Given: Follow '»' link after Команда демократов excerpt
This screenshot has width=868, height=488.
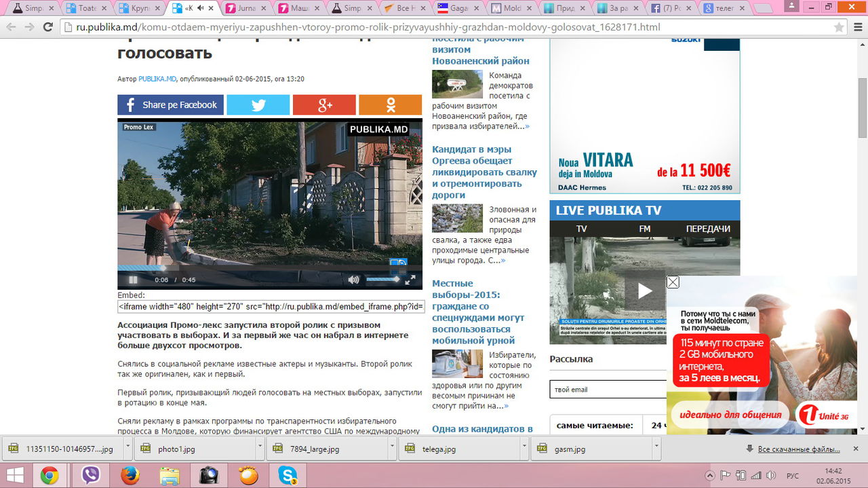Looking at the screenshot, I should tap(527, 126).
